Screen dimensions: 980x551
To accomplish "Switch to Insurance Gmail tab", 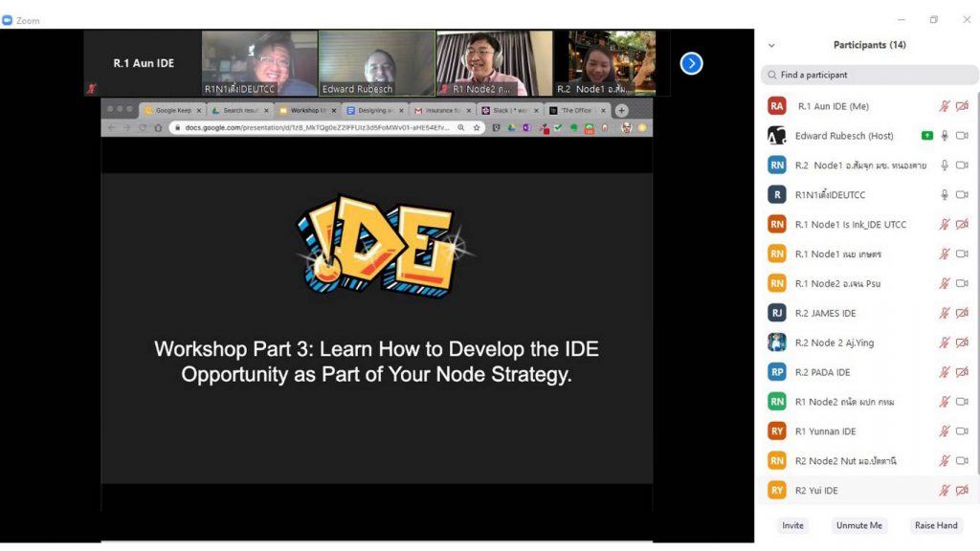I will [440, 111].
